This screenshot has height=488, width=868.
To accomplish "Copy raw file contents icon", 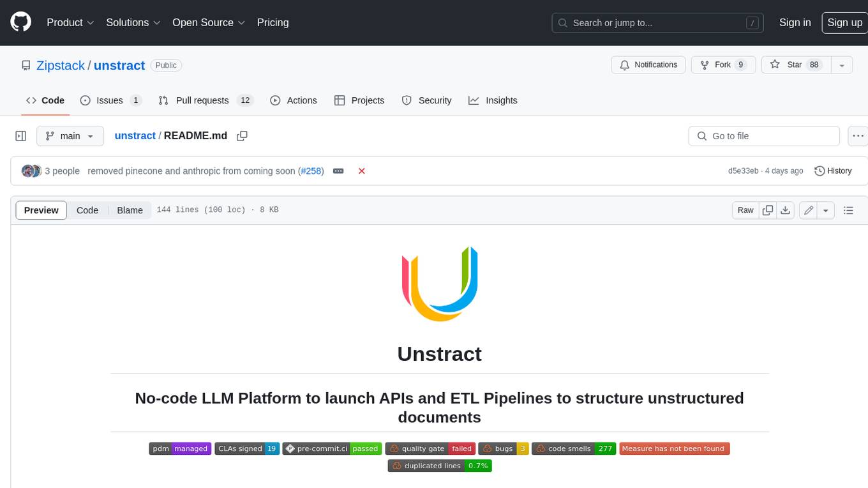I will click(768, 210).
